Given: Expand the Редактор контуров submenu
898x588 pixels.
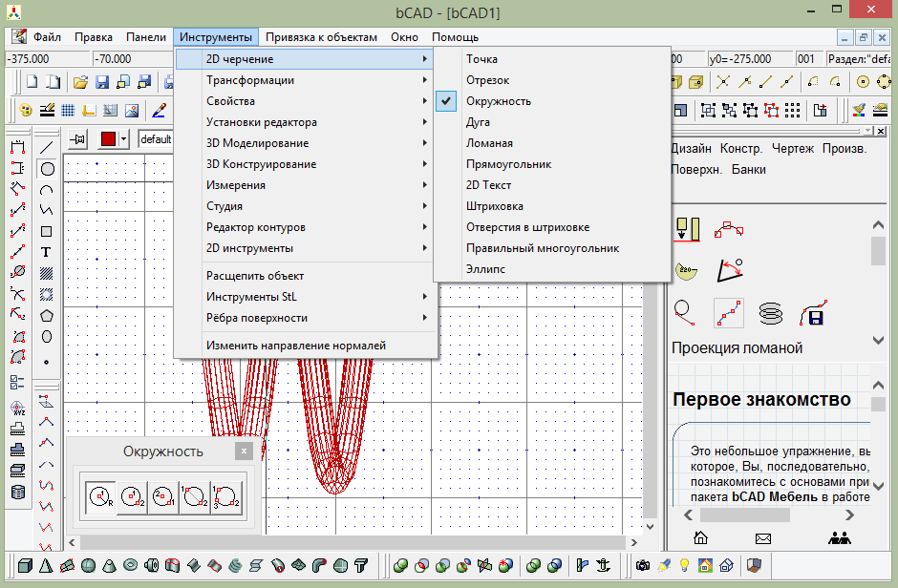Looking at the screenshot, I should point(306,227).
